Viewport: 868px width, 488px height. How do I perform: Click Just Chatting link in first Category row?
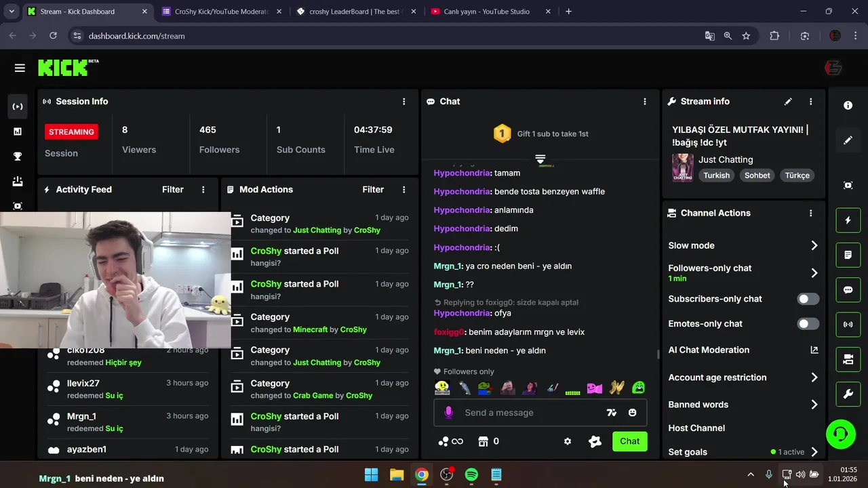tap(317, 230)
